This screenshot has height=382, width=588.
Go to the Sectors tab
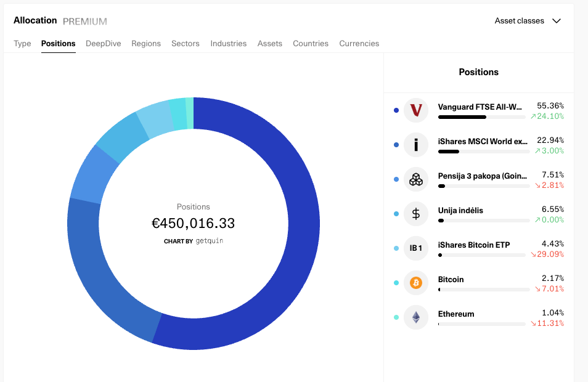tap(186, 44)
